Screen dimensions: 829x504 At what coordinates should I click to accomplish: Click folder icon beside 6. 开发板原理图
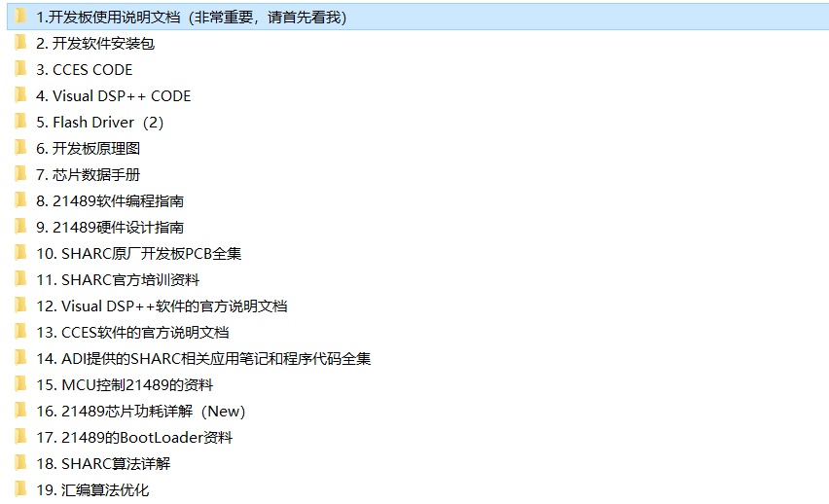[x=20, y=148]
